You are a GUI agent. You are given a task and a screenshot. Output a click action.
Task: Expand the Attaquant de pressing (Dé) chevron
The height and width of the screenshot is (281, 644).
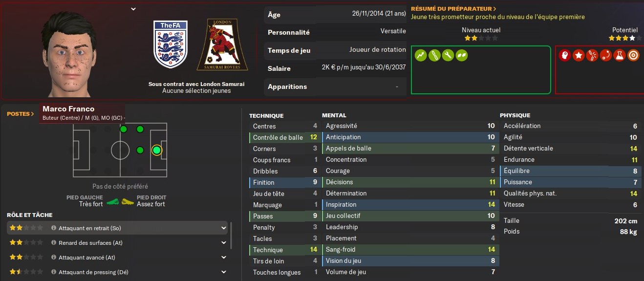click(x=224, y=272)
